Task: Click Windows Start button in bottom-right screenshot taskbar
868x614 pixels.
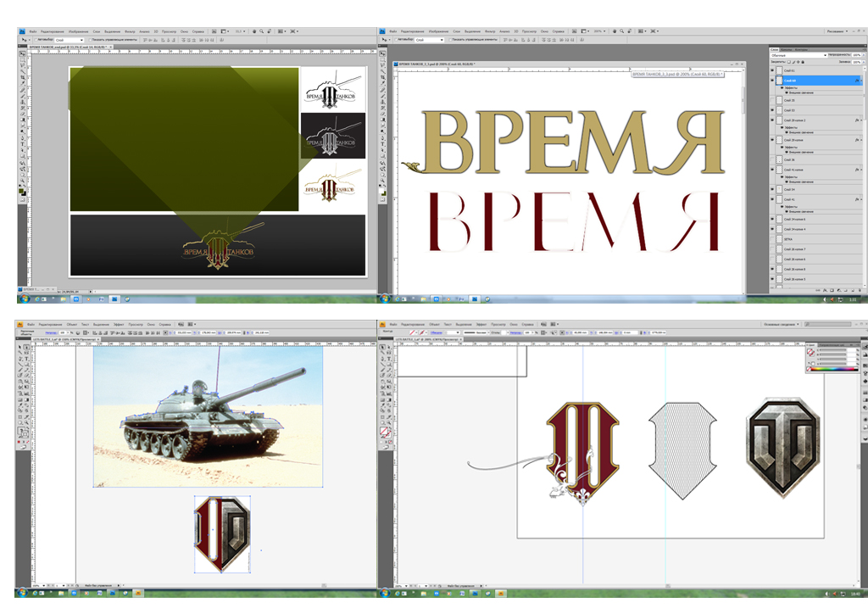Action: (386, 593)
